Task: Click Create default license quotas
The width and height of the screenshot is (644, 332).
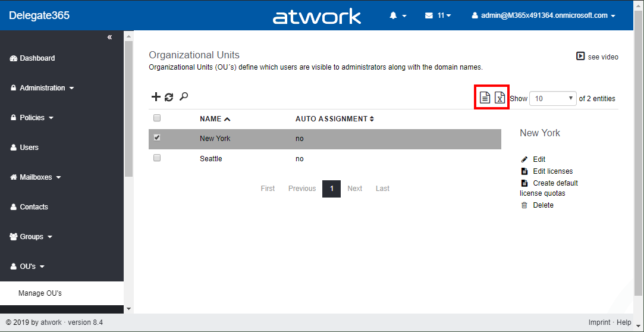Action: [x=549, y=188]
